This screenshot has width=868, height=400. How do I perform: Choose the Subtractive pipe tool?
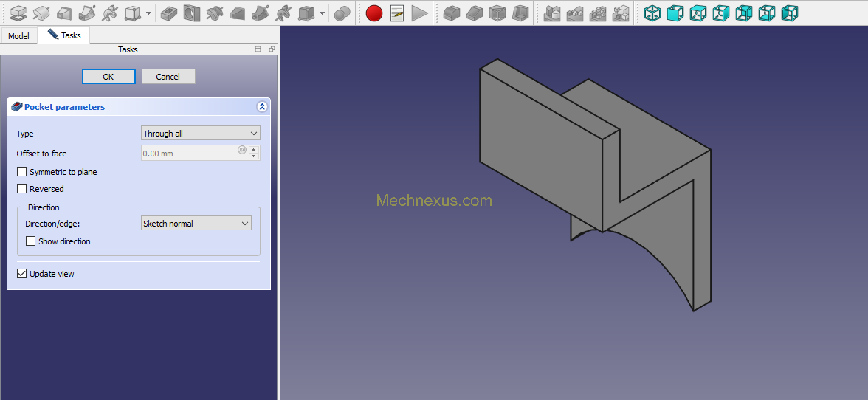[x=260, y=13]
